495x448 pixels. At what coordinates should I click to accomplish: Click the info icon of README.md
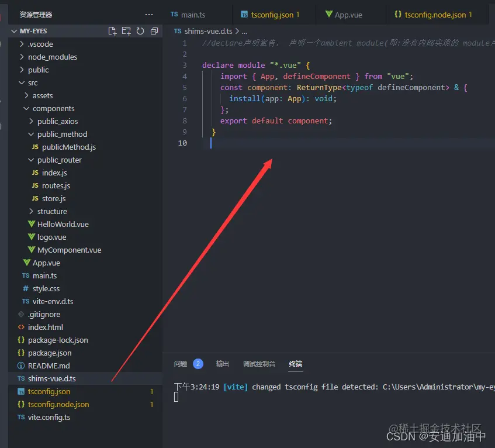[21, 366]
